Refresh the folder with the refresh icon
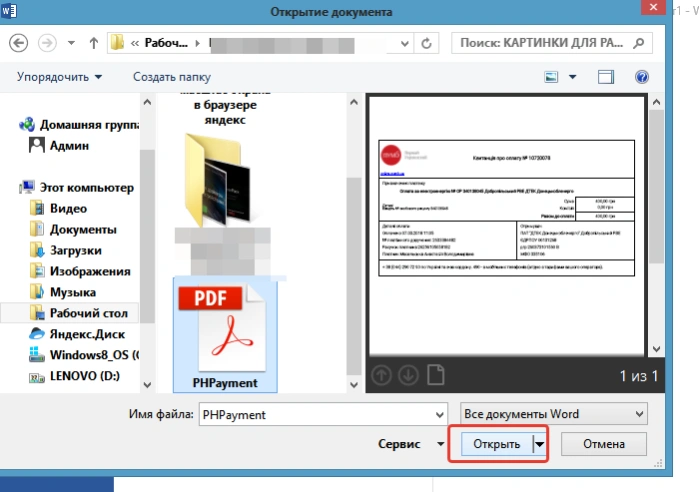 [426, 43]
